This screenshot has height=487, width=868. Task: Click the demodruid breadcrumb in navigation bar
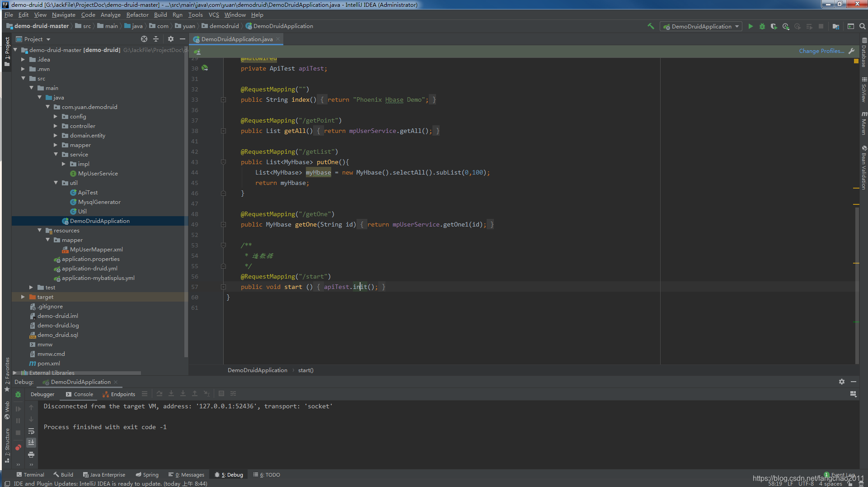[x=220, y=26]
